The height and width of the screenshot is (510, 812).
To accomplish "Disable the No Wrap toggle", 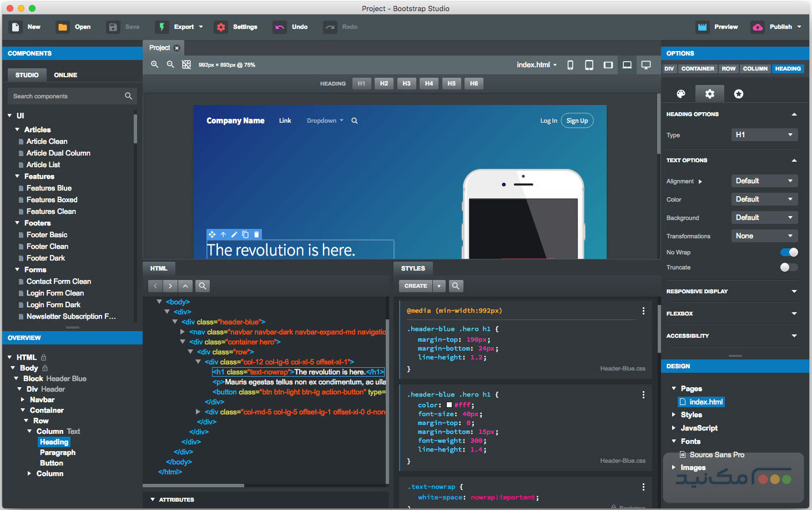I will pyautogui.click(x=788, y=252).
